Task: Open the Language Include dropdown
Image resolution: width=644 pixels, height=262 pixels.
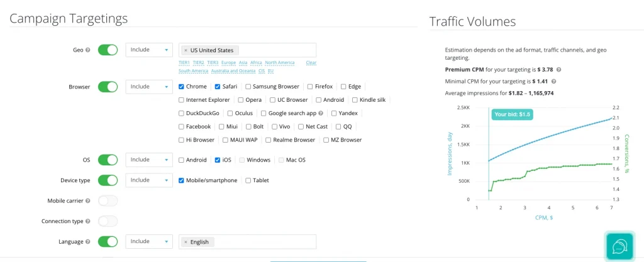Action: [149, 242]
